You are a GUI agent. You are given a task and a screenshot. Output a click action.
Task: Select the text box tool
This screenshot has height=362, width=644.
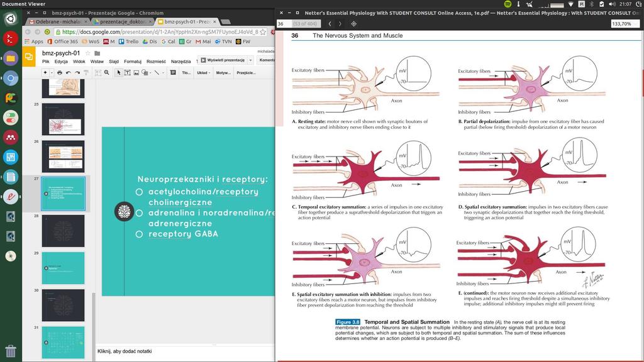[127, 73]
